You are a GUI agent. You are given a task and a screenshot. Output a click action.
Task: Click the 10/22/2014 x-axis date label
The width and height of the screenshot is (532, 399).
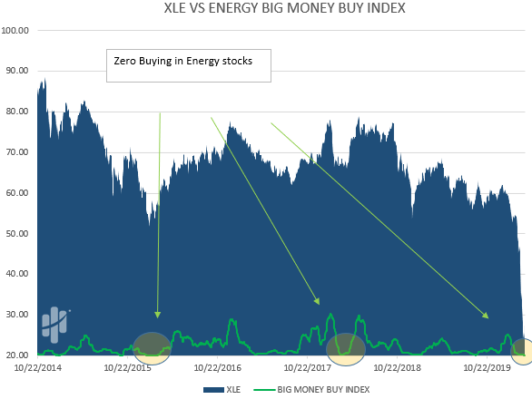click(x=37, y=368)
